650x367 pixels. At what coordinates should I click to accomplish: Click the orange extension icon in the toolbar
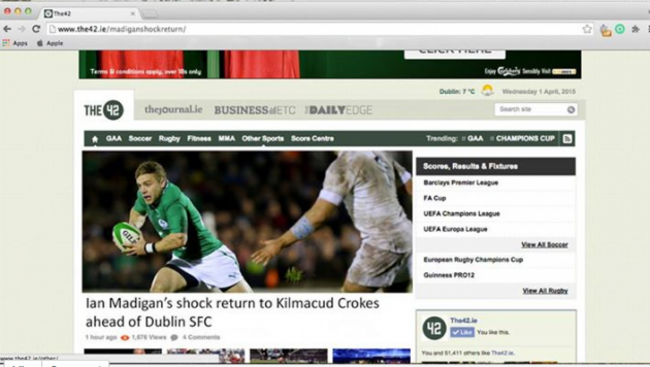click(605, 30)
